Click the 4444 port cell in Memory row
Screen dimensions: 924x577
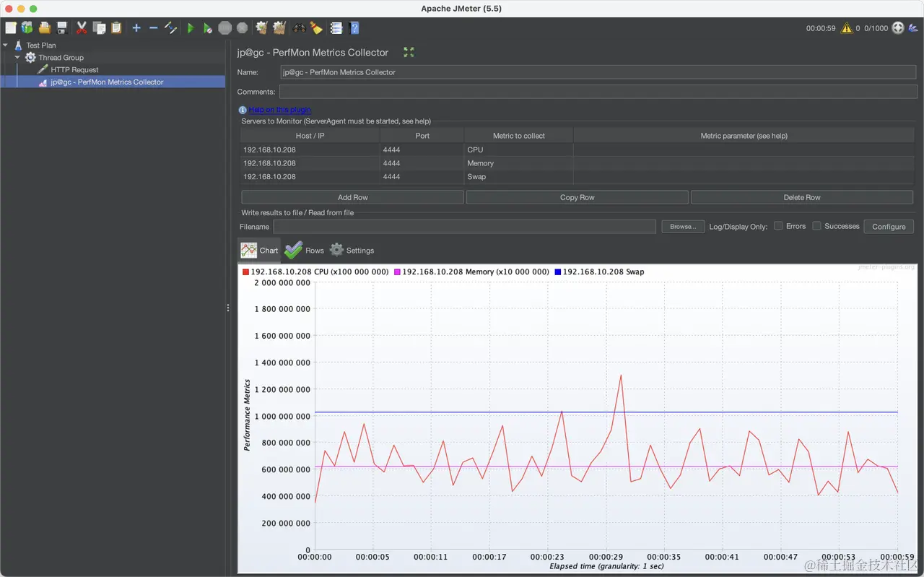click(x=422, y=163)
